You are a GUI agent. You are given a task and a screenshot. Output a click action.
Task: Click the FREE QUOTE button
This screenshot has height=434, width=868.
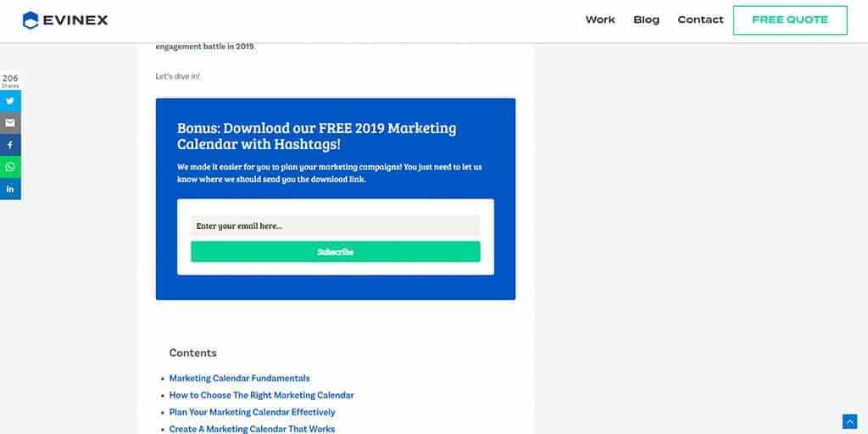[x=790, y=20]
